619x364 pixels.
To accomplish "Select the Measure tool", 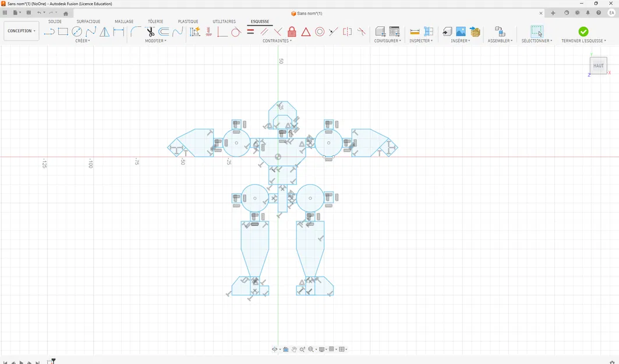I will (415, 31).
